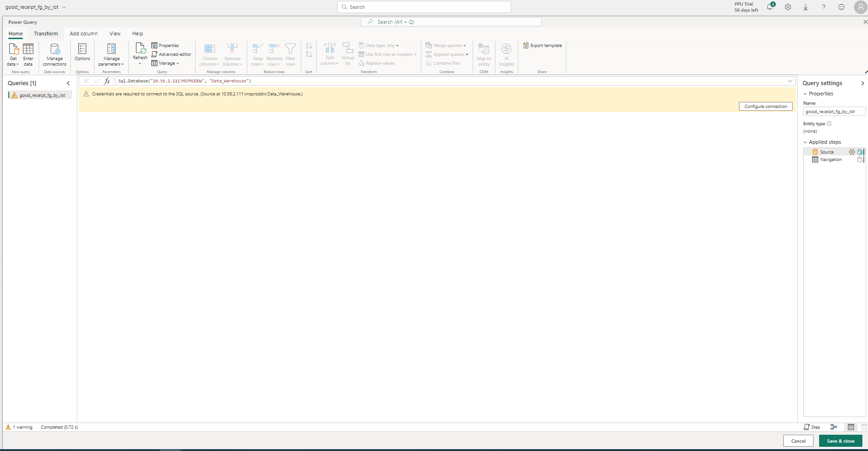The height and width of the screenshot is (451, 868).
Task: Click the Search Alt+Q field
Action: 451,21
